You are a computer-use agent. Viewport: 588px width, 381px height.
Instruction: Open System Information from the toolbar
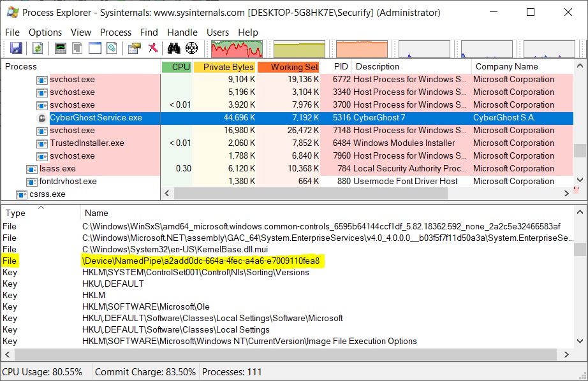tap(61, 48)
